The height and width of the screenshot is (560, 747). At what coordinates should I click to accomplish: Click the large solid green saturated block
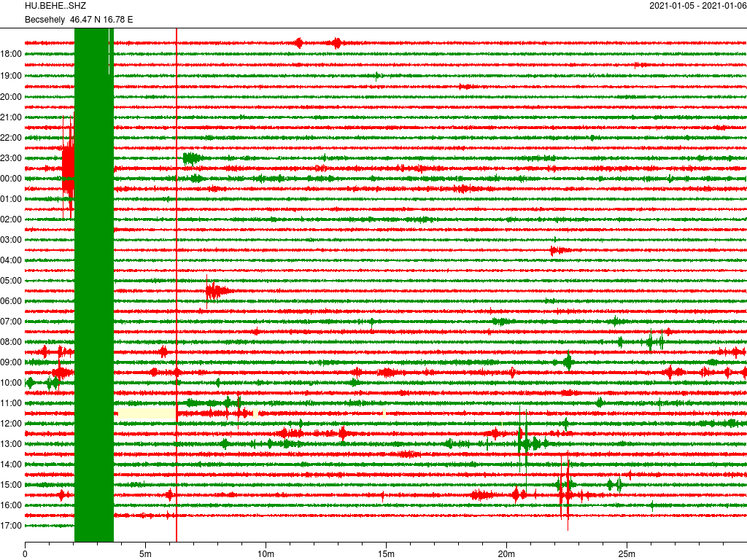point(94,292)
